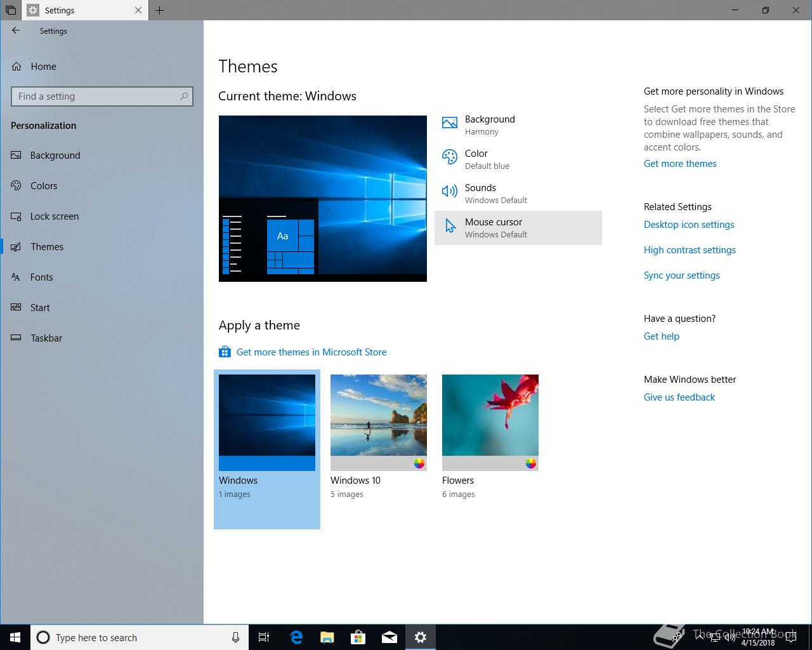Image resolution: width=812 pixels, height=650 pixels.
Task: Click the magnifier icon in the search box
Action: 184,96
